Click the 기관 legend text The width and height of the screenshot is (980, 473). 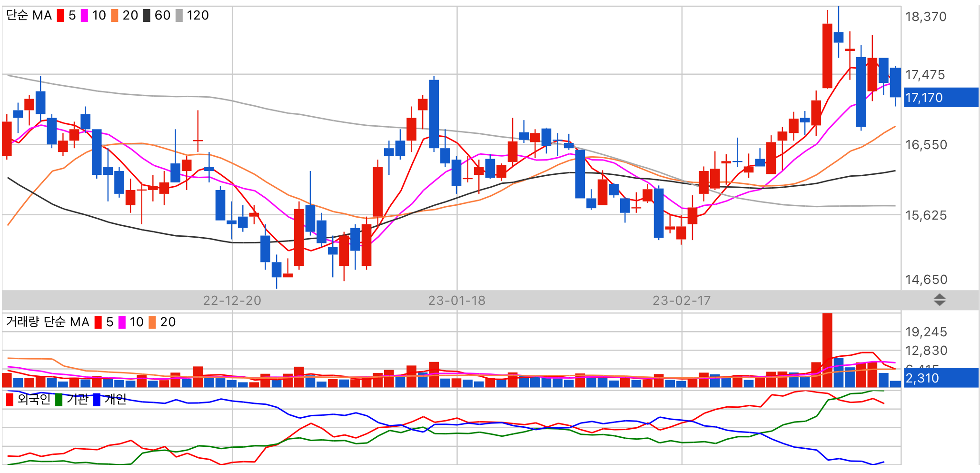tap(78, 399)
